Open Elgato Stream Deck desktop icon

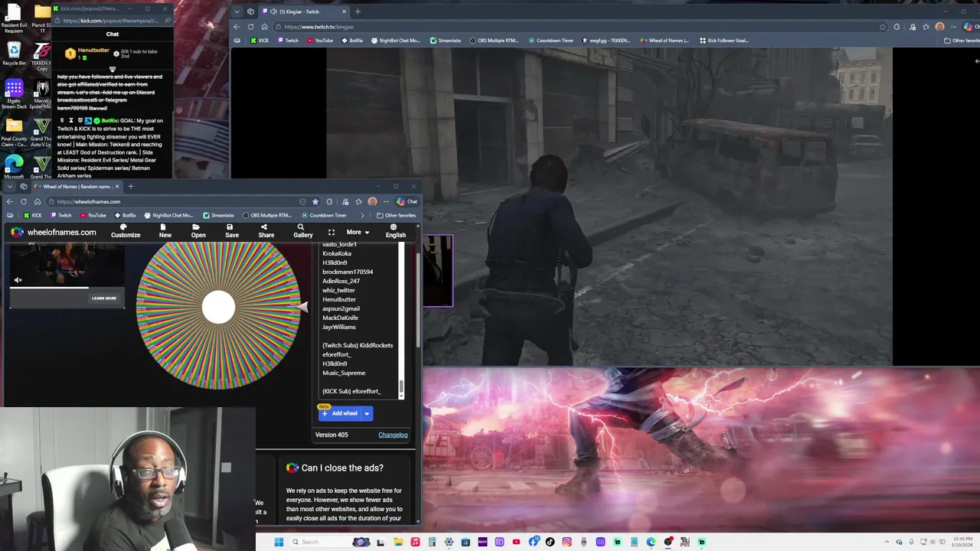(14, 92)
